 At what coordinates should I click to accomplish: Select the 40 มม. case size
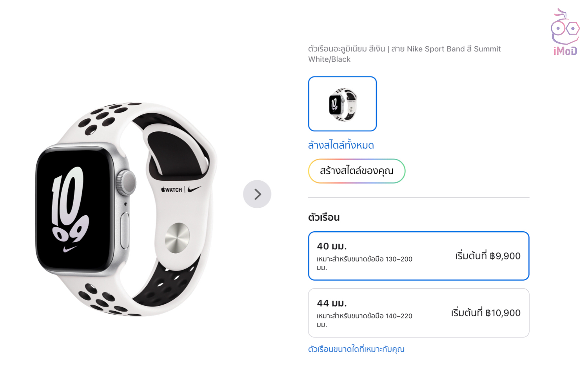pyautogui.click(x=418, y=256)
